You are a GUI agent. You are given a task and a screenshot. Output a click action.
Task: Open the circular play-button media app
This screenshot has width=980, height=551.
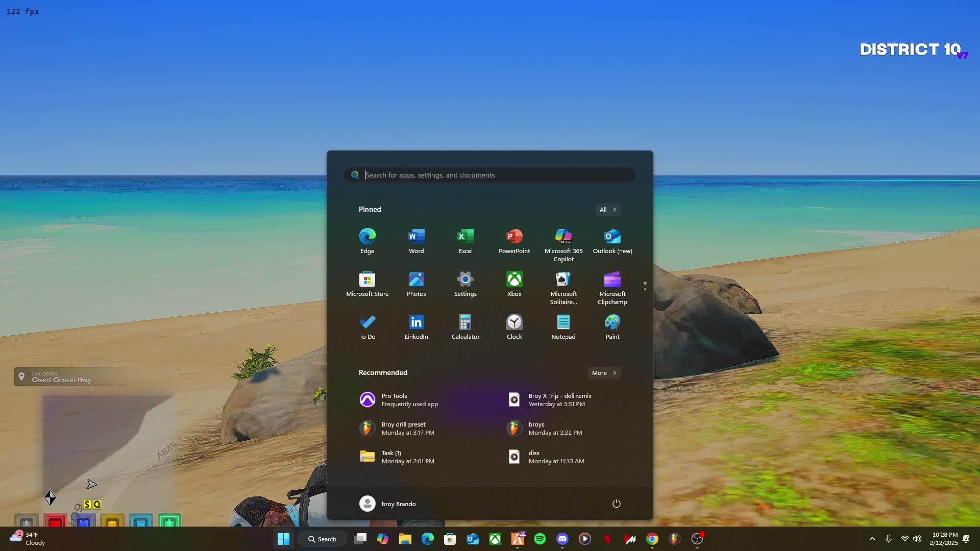585,539
